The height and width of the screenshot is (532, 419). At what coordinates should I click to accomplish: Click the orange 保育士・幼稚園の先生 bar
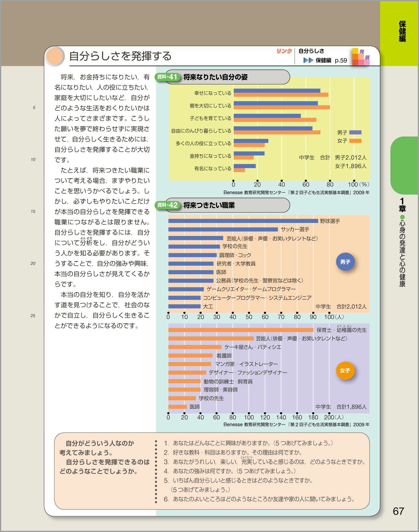241,330
